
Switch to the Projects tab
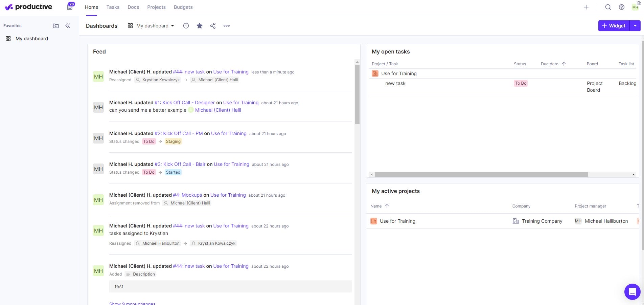[x=156, y=7]
